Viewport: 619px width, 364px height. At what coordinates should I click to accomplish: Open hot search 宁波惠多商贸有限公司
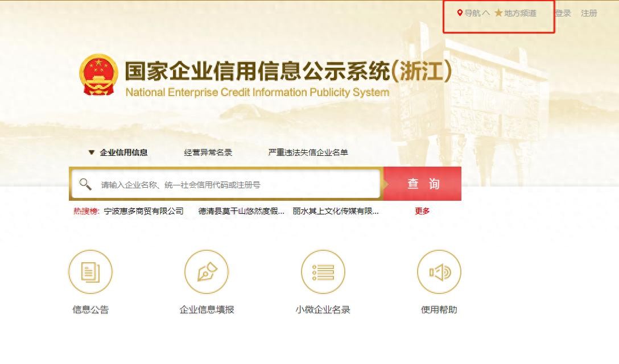coord(143,211)
